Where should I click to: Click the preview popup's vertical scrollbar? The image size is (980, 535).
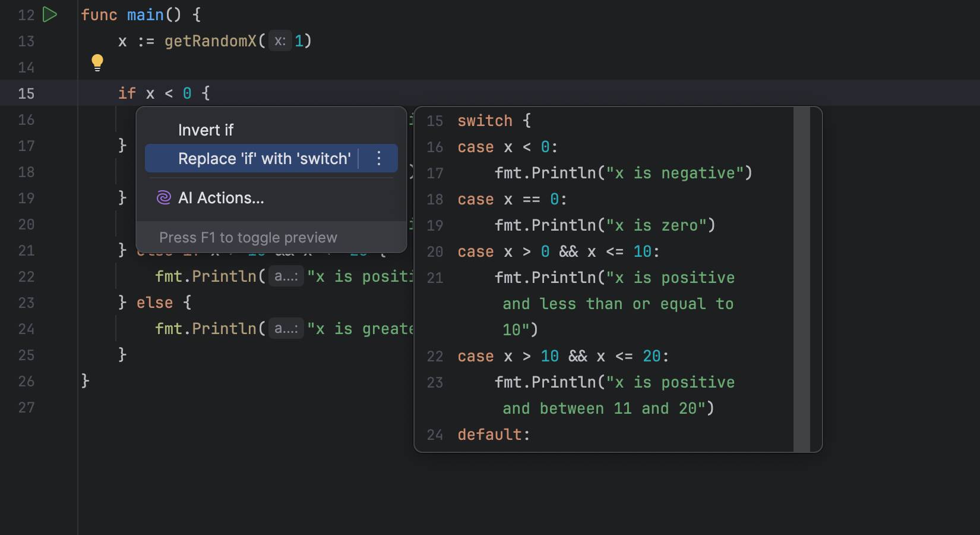[802, 279]
